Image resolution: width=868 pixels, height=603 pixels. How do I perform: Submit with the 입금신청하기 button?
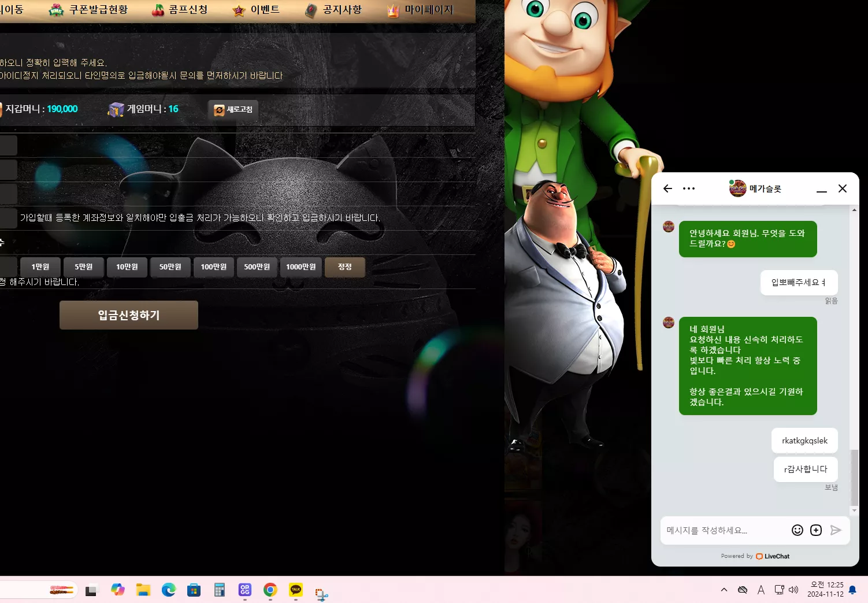coord(129,315)
